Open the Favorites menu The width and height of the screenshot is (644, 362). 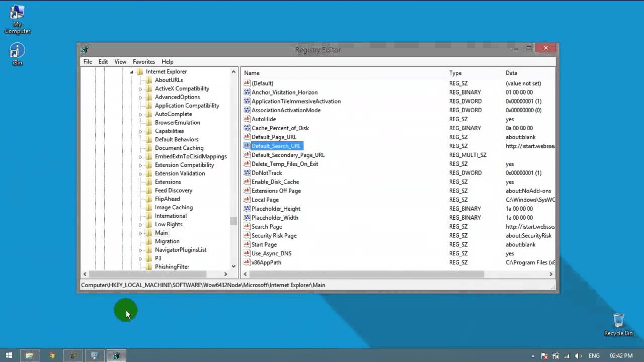click(x=144, y=62)
